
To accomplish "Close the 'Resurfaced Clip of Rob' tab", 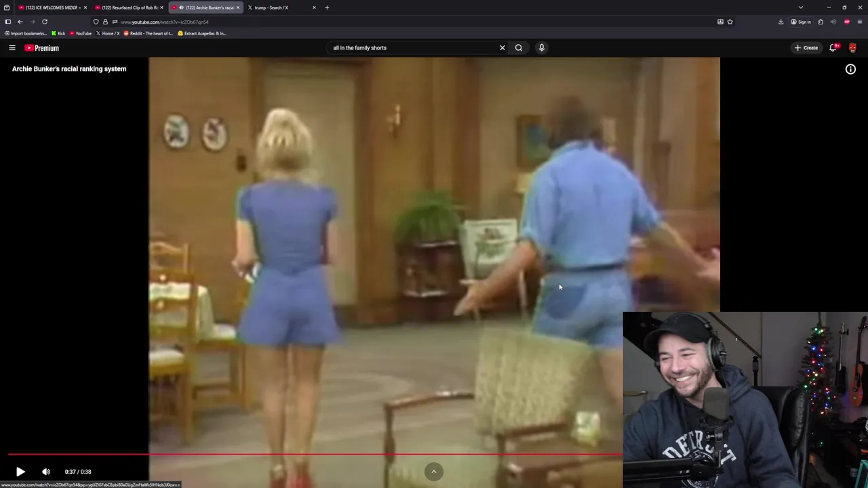I will (161, 7).
